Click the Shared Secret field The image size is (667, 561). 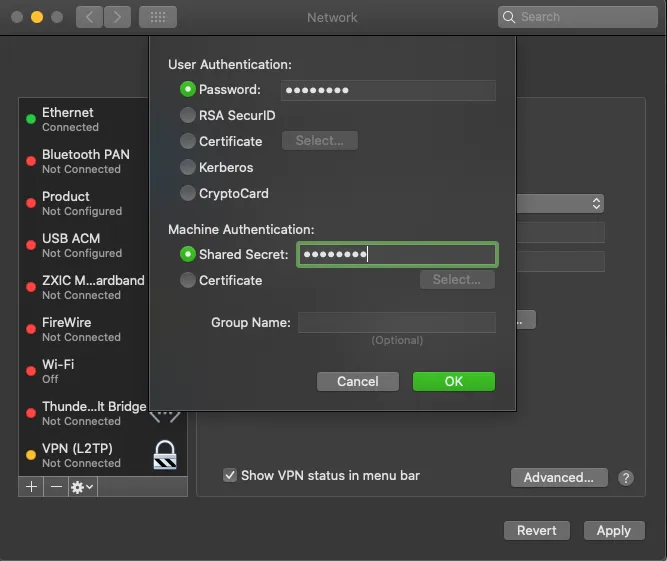397,254
